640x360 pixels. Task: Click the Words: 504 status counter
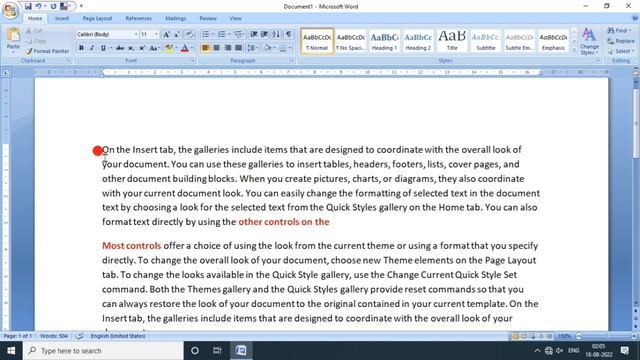[54, 336]
